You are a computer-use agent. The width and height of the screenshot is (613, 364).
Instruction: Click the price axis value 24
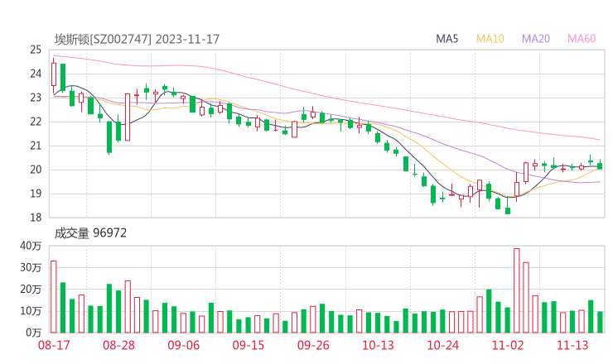[36, 74]
